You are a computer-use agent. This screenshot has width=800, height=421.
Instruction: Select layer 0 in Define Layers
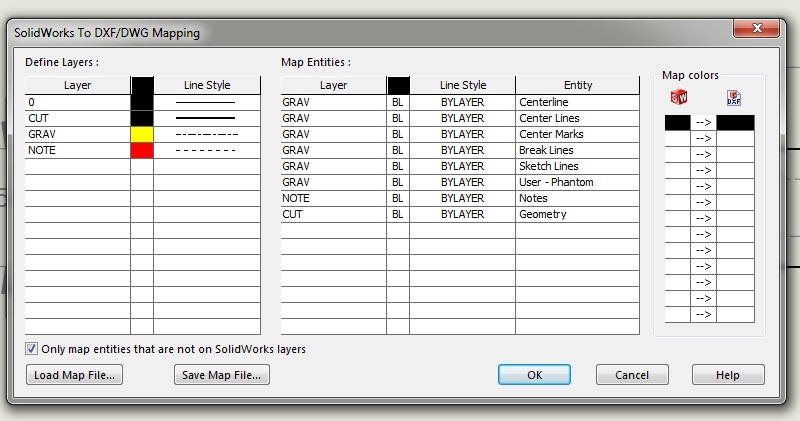pyautogui.click(x=78, y=102)
